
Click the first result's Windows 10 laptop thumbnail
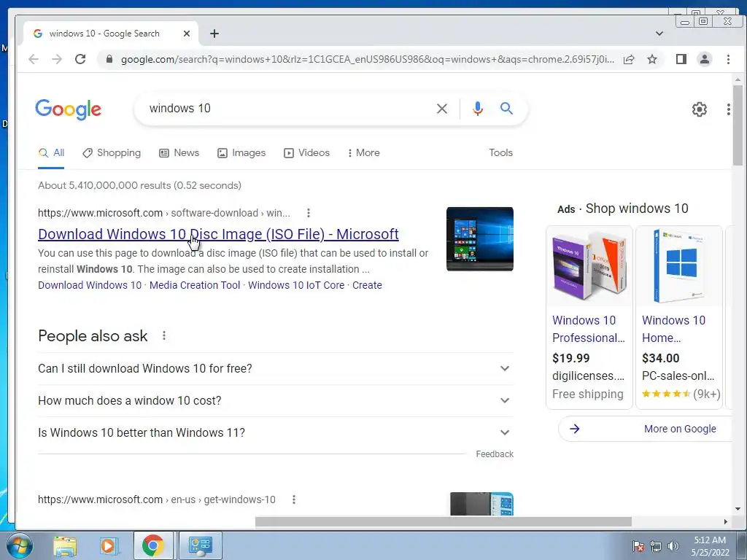pyautogui.click(x=480, y=239)
